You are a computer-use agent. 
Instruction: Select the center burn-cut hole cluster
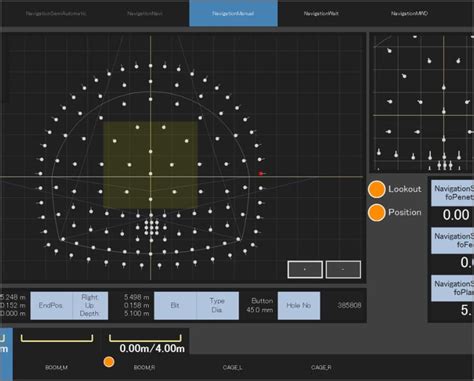(x=151, y=228)
